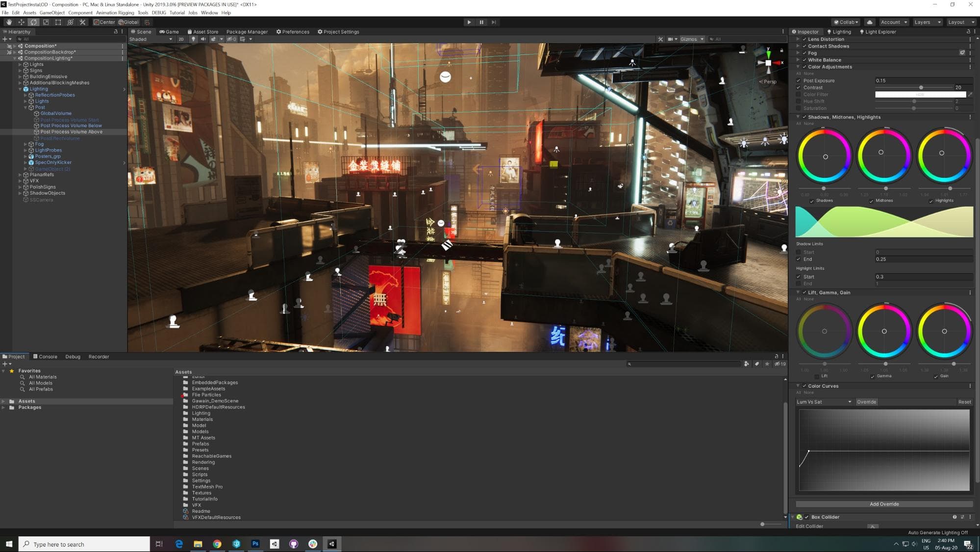Pause the game playback
The width and height of the screenshot is (980, 552).
481,22
